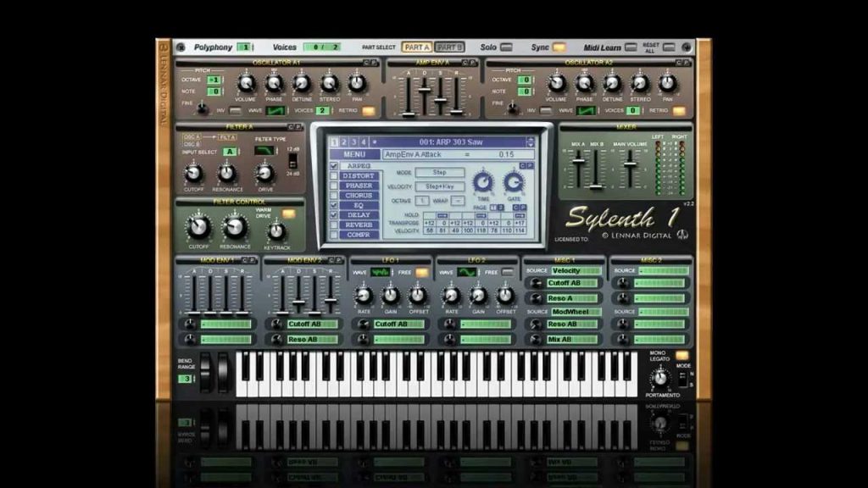This screenshot has width=868, height=488.
Task: Click the Oscillator A2 Volume knob
Action: click(557, 84)
